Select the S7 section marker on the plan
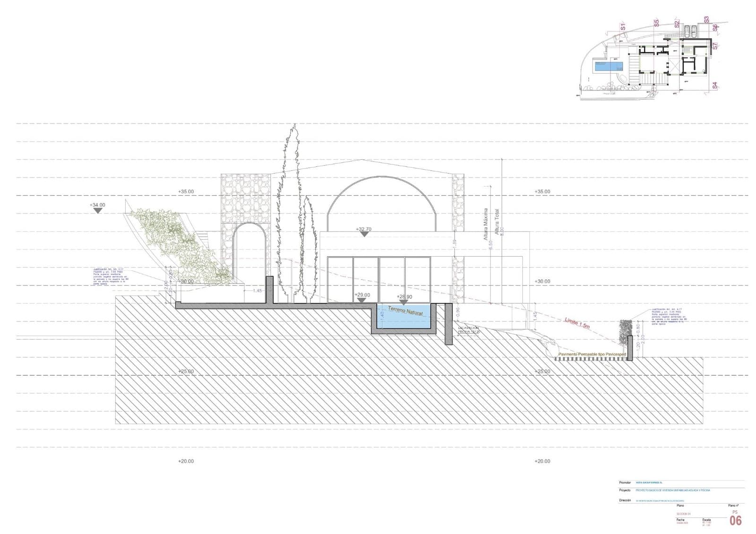This screenshot has width=756, height=534. pos(715,44)
